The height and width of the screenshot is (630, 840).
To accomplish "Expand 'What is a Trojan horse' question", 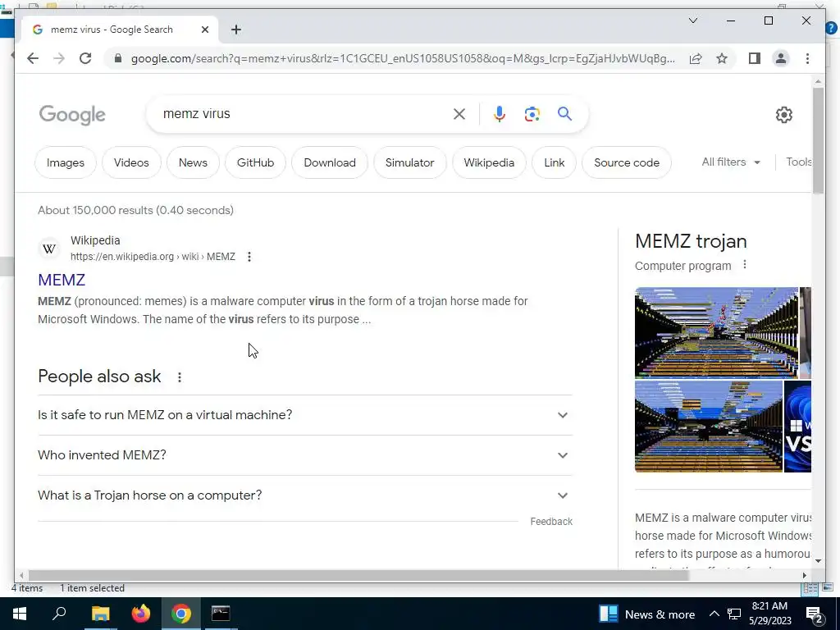I will pos(305,495).
